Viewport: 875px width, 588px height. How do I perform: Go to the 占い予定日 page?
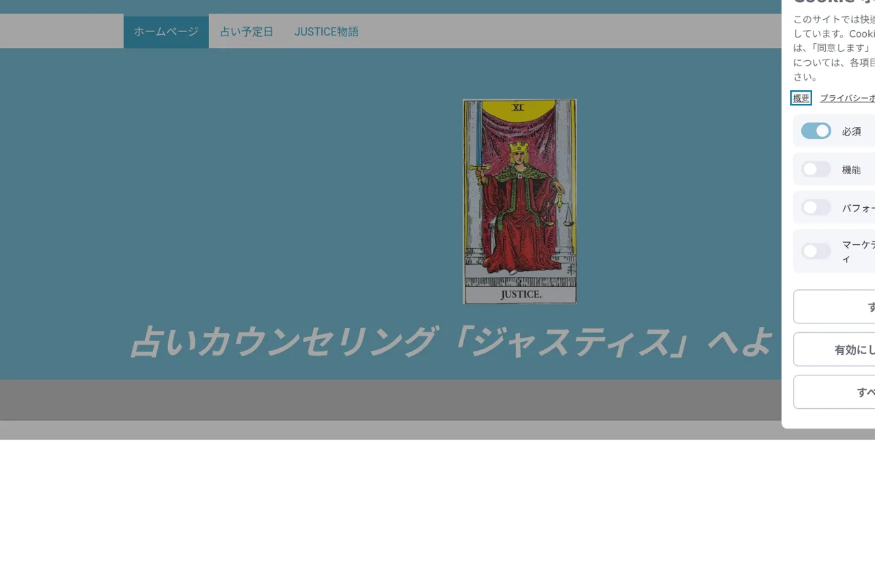coord(246,31)
